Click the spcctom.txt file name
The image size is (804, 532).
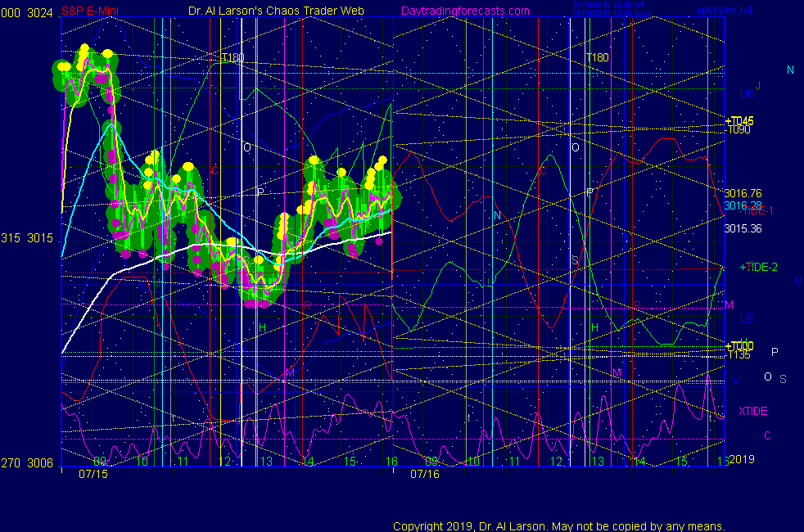pos(724,9)
